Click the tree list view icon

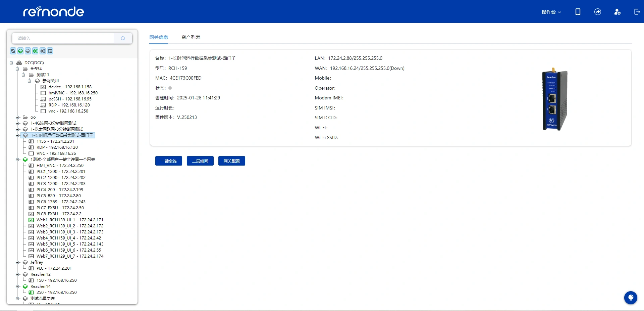point(50,51)
